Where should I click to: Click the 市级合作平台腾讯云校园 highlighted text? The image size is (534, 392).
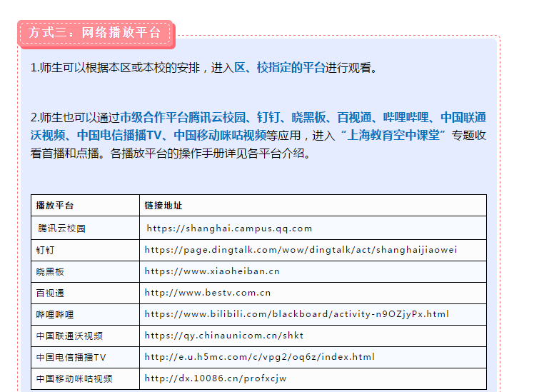pyautogui.click(x=183, y=118)
